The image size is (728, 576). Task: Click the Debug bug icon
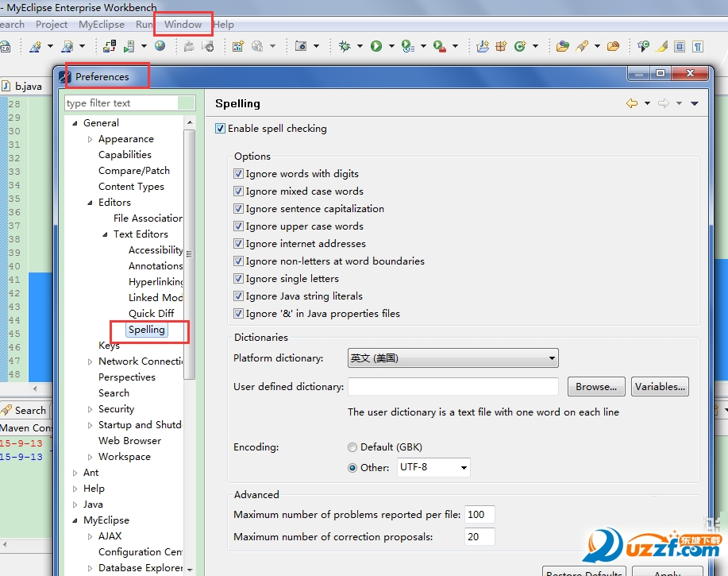coord(344,47)
